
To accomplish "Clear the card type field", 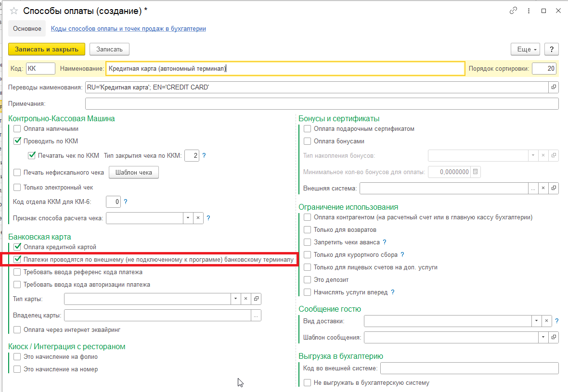I will point(245,299).
